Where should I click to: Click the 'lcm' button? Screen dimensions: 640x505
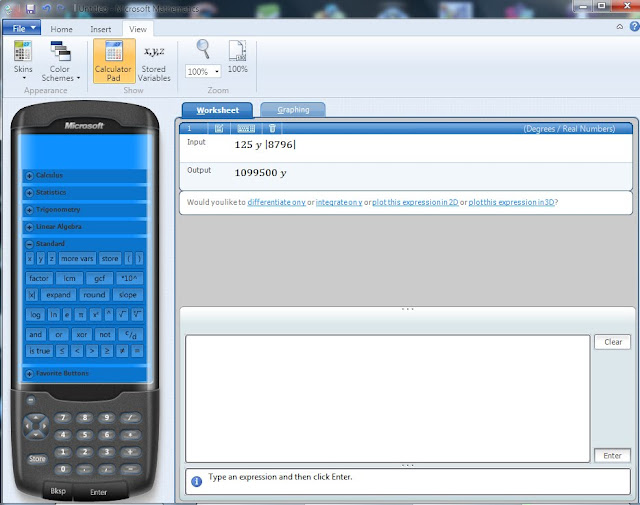click(x=69, y=278)
